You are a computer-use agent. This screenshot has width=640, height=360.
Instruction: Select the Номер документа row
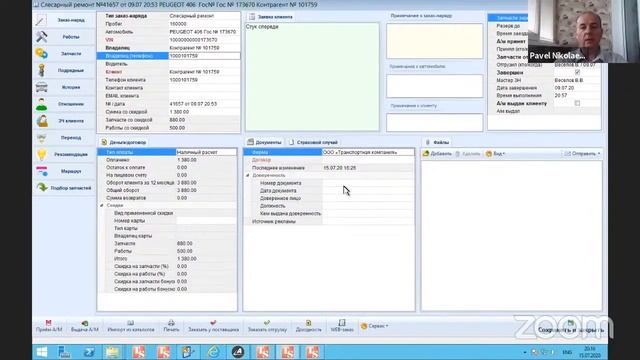click(x=329, y=183)
